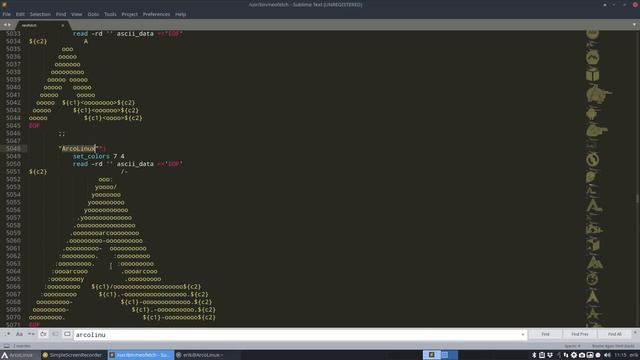Toggle whole word search option
This screenshot has height=360, width=640.
click(31, 334)
